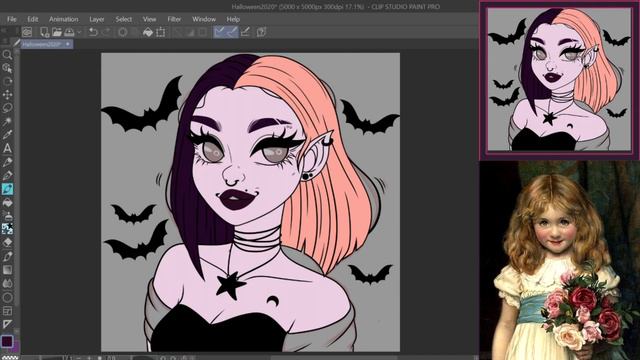
Task: Open the File menu
Action: click(x=12, y=19)
